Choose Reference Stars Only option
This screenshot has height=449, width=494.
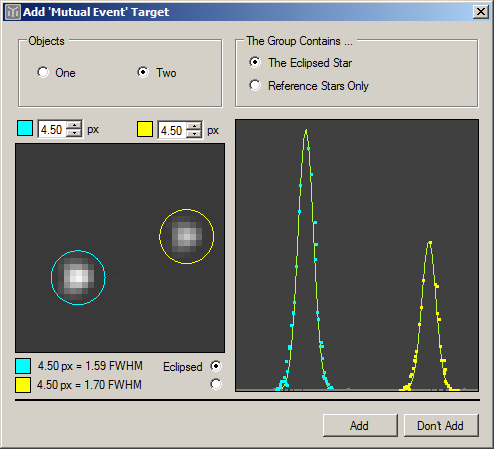point(255,85)
